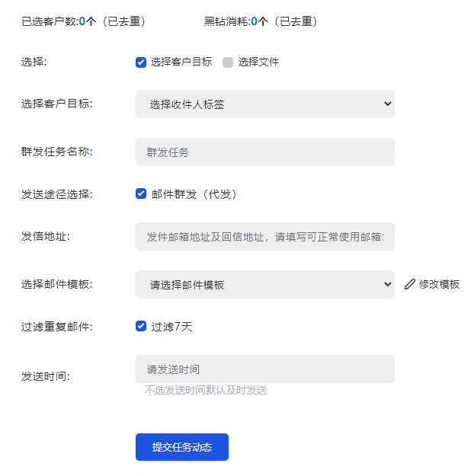Click the 修改模板 link text
Viewport: 471px width, 476px height.
439,284
